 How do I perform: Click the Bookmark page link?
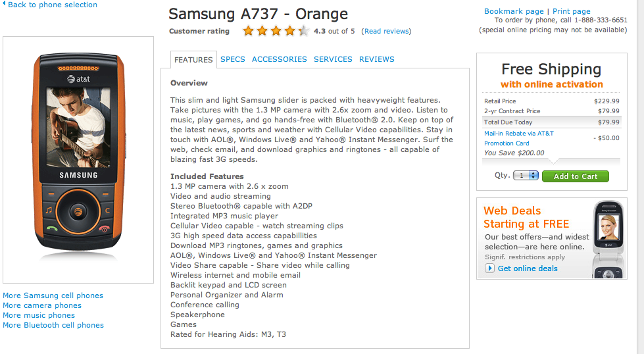pos(514,11)
